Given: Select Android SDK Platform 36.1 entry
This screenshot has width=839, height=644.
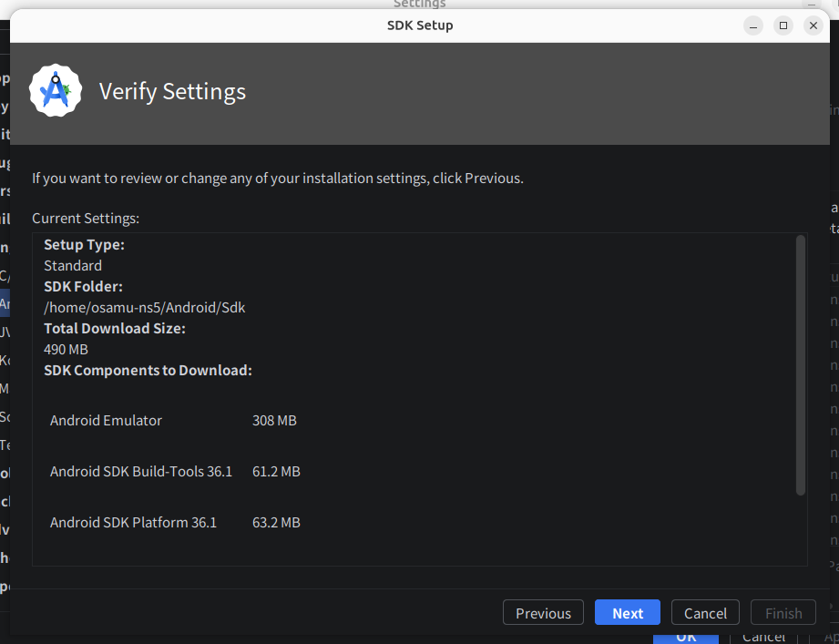Looking at the screenshot, I should coord(133,523).
